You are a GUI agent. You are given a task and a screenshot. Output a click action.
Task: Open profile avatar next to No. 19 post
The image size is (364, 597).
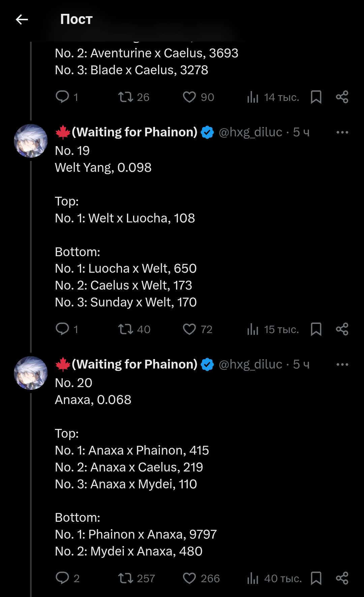click(x=31, y=141)
